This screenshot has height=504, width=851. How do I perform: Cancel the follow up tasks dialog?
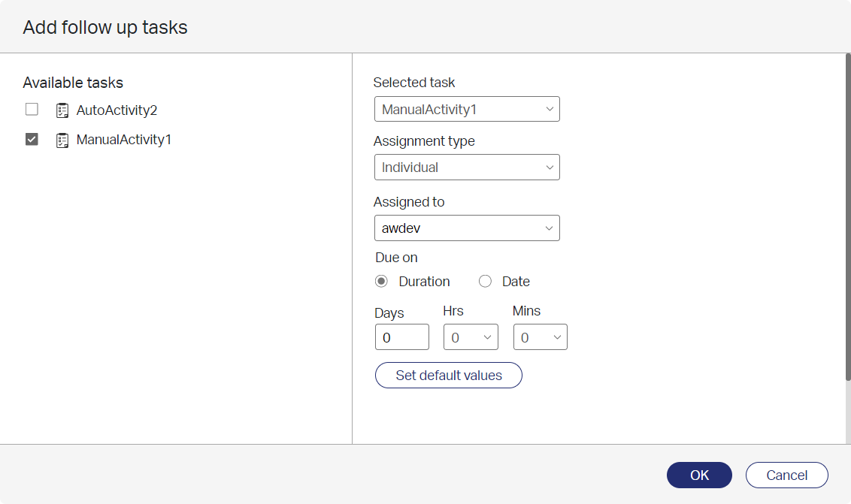786,475
